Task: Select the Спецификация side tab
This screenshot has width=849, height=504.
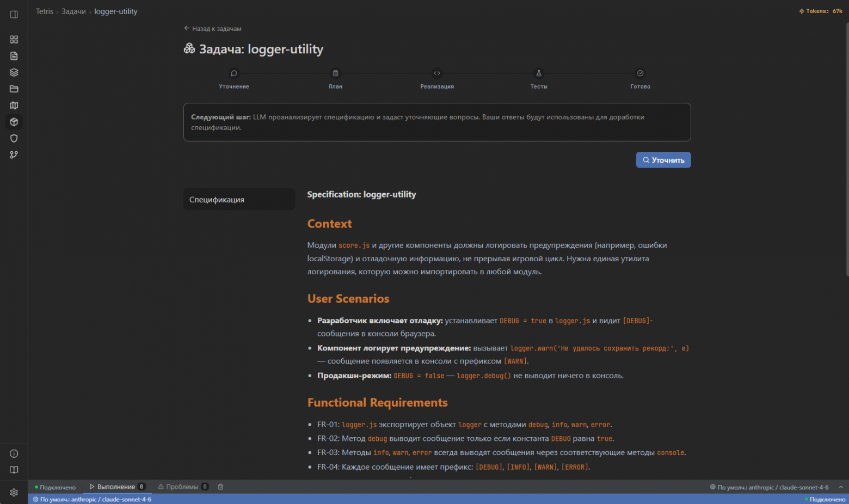Action: pyautogui.click(x=239, y=199)
